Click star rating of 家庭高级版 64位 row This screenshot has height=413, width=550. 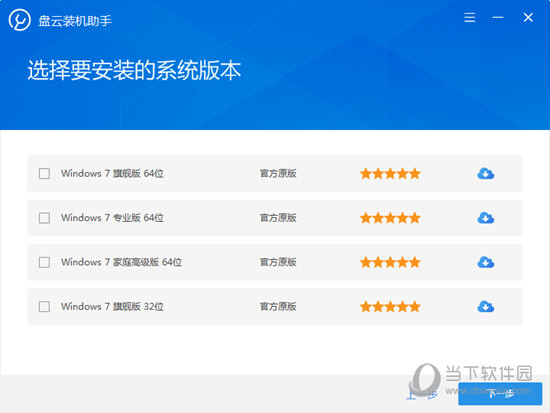coord(390,262)
